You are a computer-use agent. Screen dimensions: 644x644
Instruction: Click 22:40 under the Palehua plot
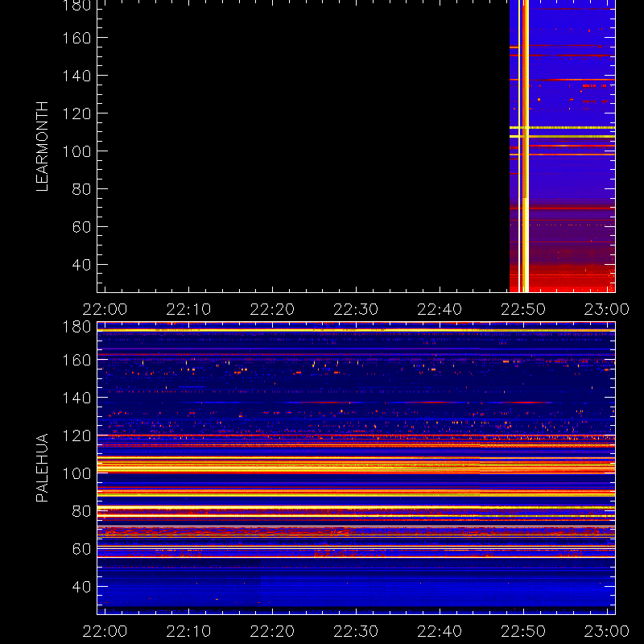pos(440,631)
